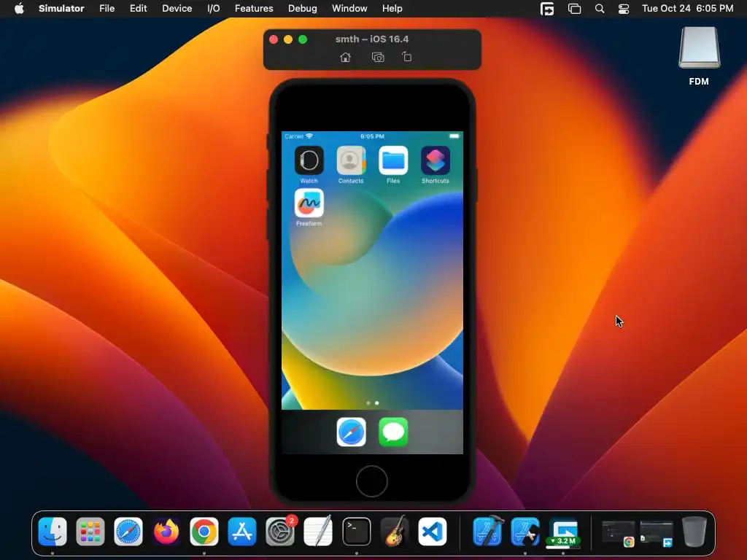
Task: Click the simulator Home toolbar icon
Action: click(x=345, y=57)
